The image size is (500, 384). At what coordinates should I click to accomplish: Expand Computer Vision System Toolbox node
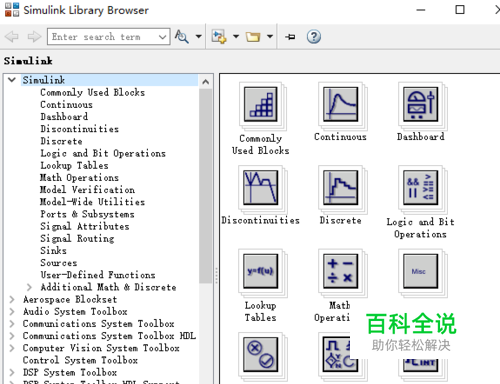(x=12, y=348)
